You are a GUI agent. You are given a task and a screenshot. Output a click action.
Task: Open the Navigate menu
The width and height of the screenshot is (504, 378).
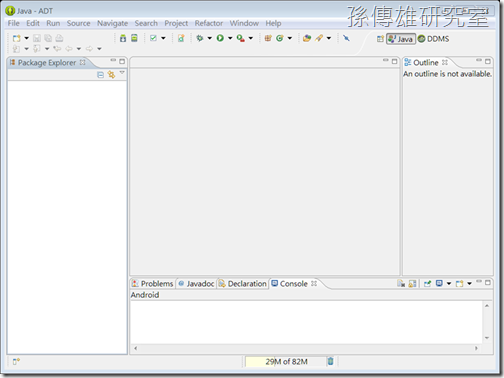(112, 23)
